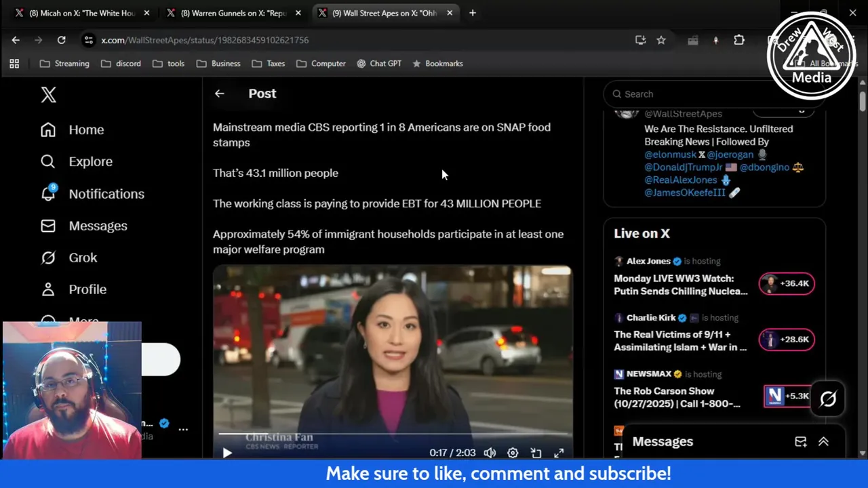
Task: Open @RealAlexJones mention link
Action: [x=680, y=180]
